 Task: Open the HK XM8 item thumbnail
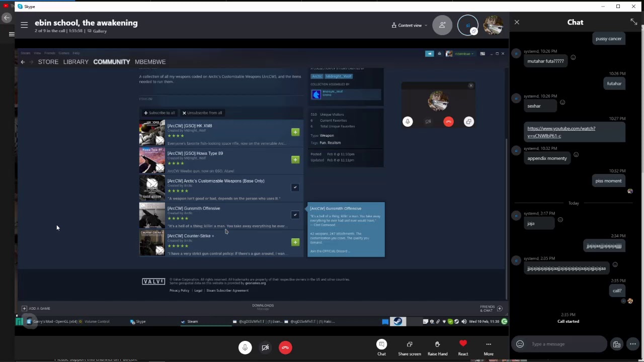click(x=152, y=132)
